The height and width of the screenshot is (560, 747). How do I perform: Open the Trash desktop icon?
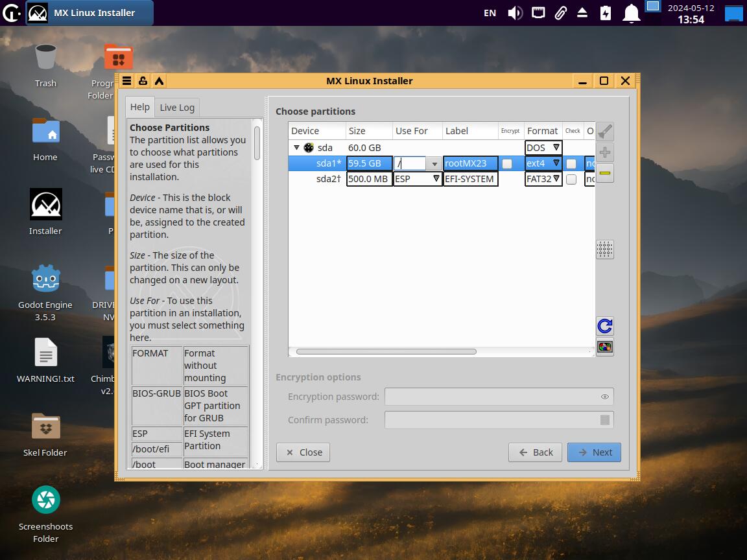pos(46,65)
